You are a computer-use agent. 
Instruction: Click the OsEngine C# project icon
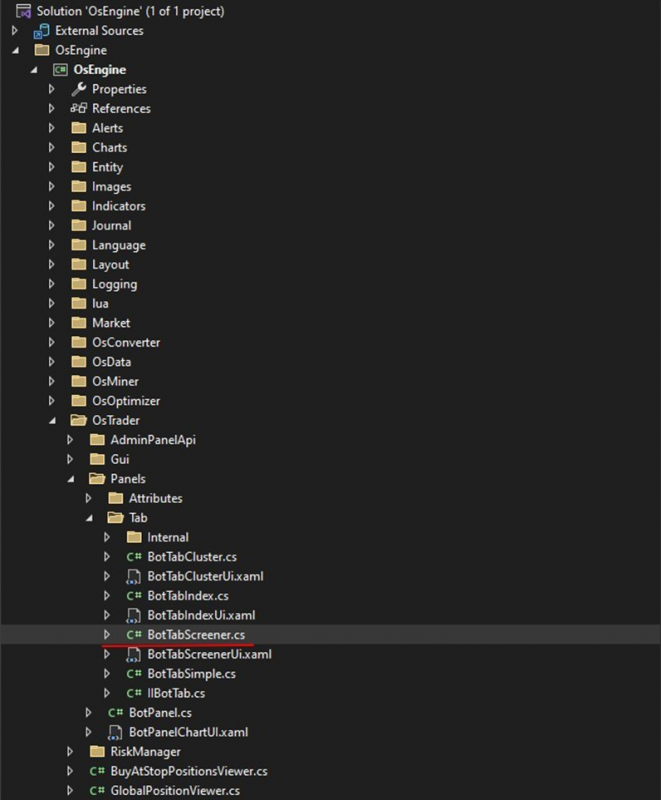click(60, 69)
